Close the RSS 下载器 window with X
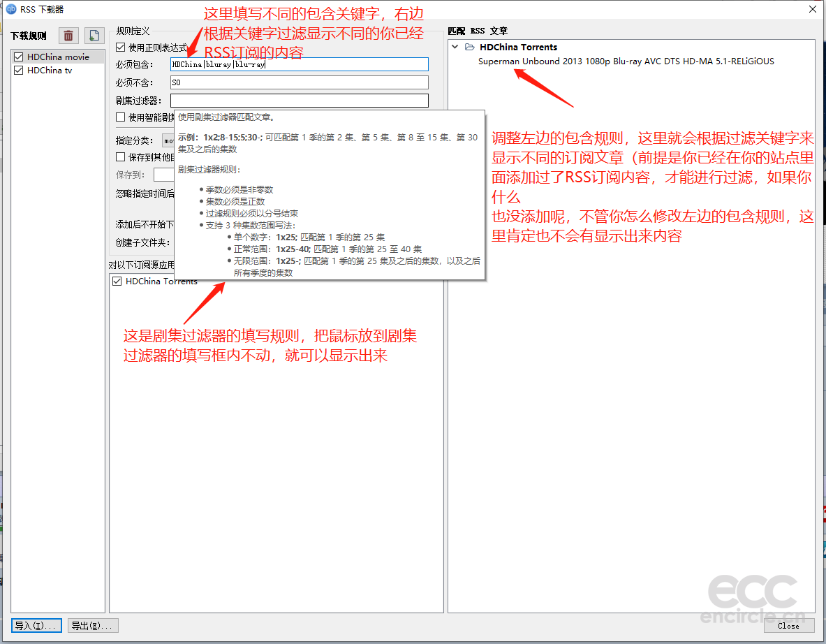Screen dimensions: 826x644 click(x=812, y=9)
